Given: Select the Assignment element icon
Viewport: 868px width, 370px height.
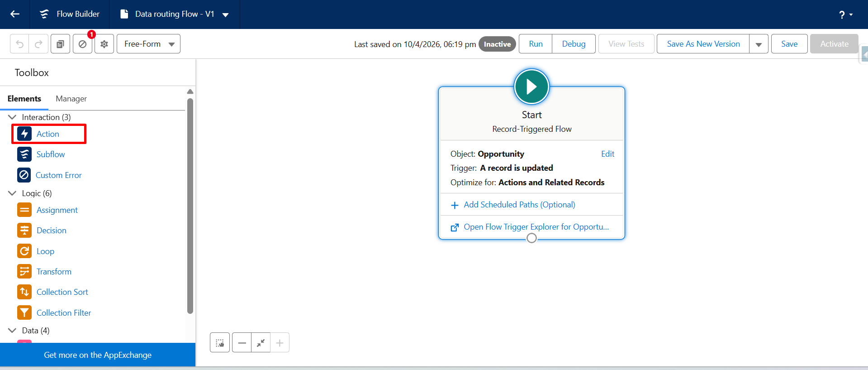Looking at the screenshot, I should [x=24, y=210].
